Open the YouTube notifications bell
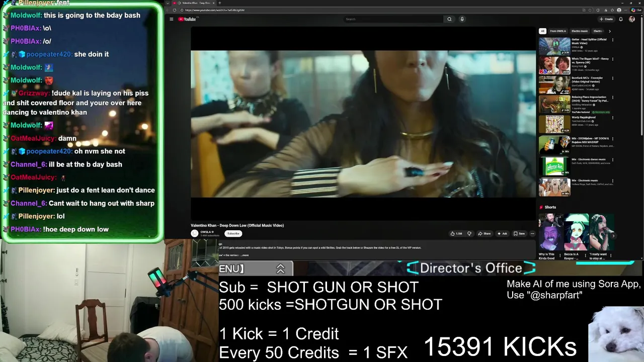Image resolution: width=644 pixels, height=362 pixels. tap(621, 19)
